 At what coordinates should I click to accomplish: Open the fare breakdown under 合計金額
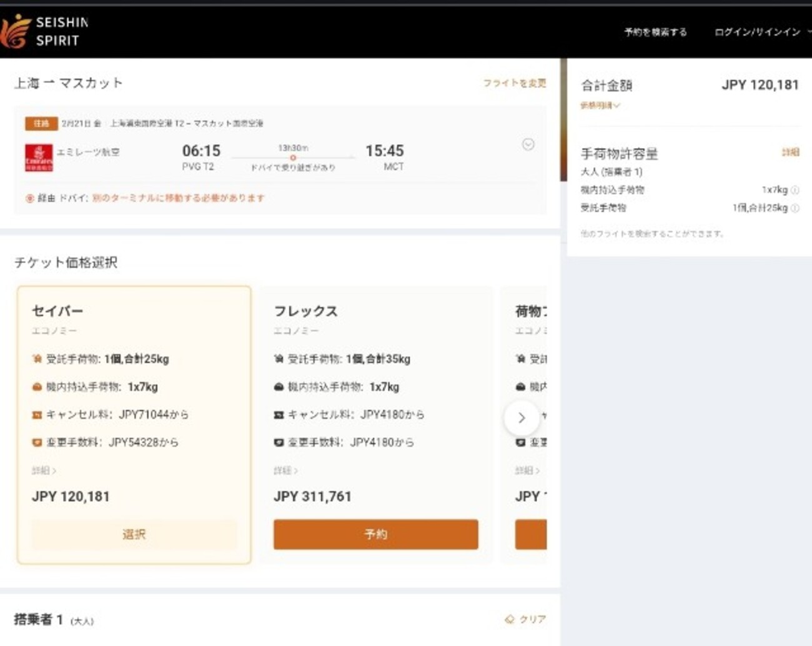(x=598, y=106)
